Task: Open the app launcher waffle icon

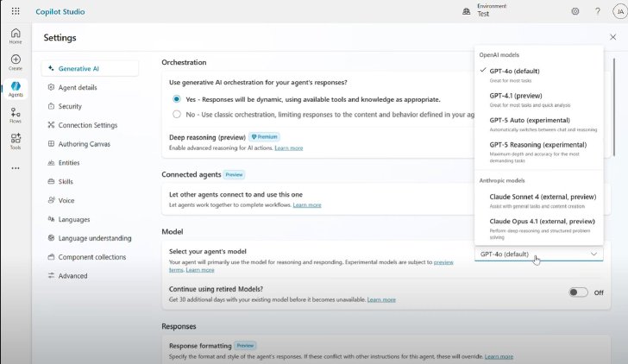Action: point(16,11)
